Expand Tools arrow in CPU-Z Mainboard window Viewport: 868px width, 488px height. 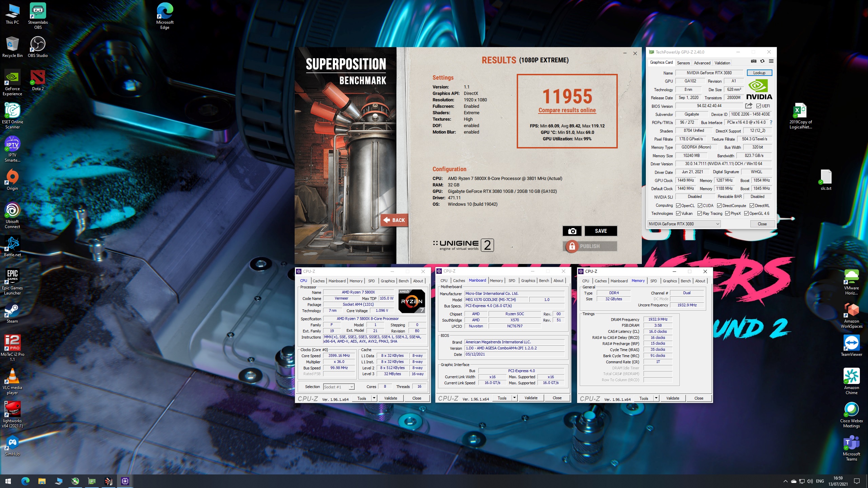[514, 398]
